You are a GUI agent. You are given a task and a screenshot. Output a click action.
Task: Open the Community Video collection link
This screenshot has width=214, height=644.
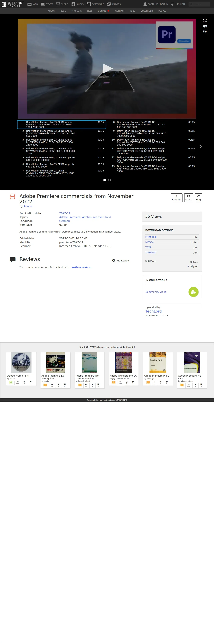pyautogui.click(x=156, y=292)
